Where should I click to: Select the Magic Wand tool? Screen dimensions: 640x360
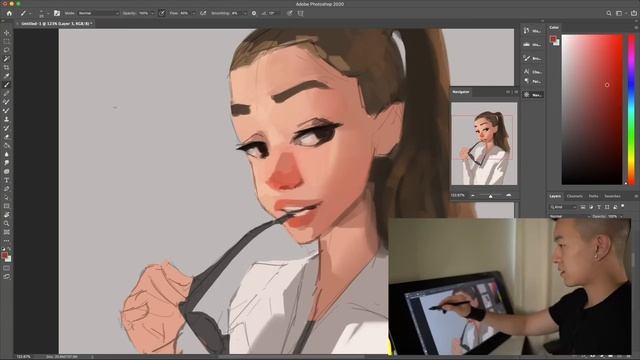point(7,59)
